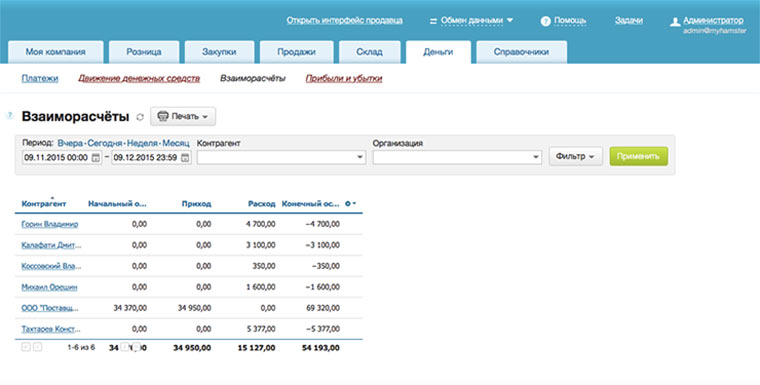Click the 34 370,00 opening balance cell

(130, 308)
